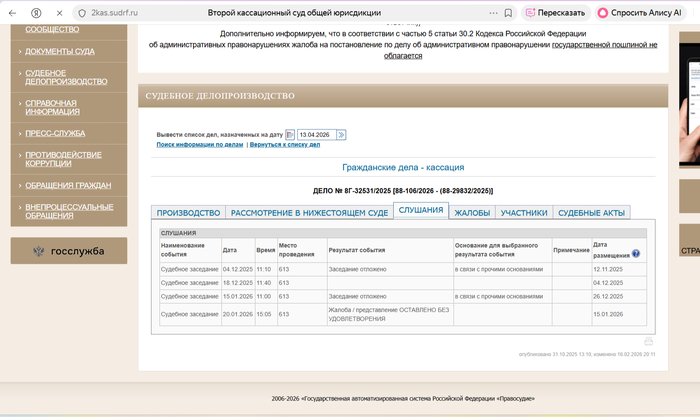
Task: Expand the ДОКУМЕНТЫ СУДА sidebar section
Action: coord(60,51)
